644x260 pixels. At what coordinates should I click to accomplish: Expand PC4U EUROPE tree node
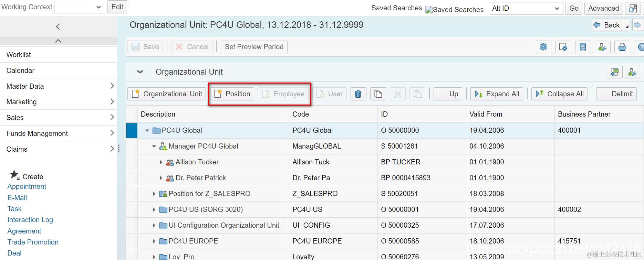(x=154, y=241)
